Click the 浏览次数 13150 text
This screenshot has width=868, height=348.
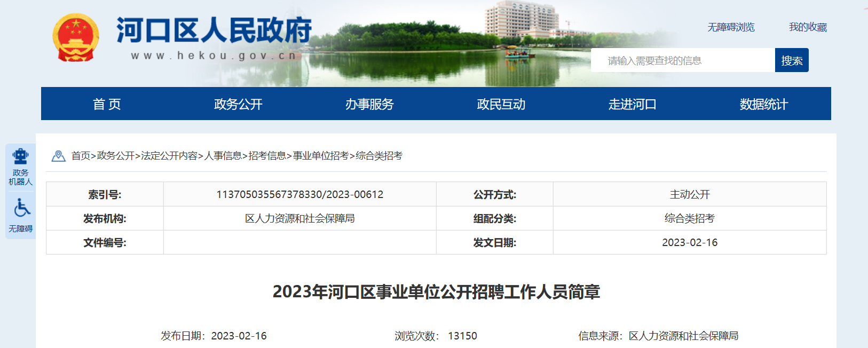coord(436,336)
